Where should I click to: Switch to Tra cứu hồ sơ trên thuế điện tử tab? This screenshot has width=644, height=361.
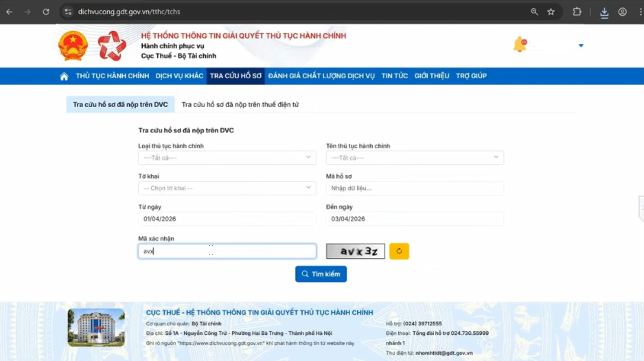point(240,105)
